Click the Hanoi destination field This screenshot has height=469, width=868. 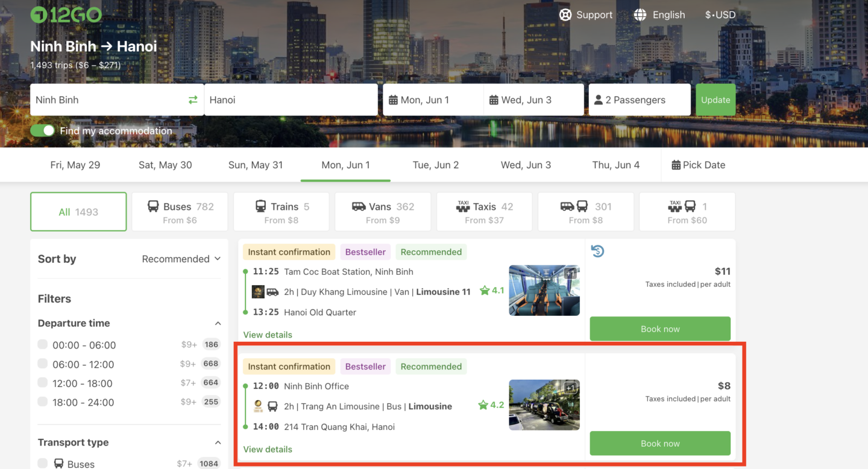point(291,100)
